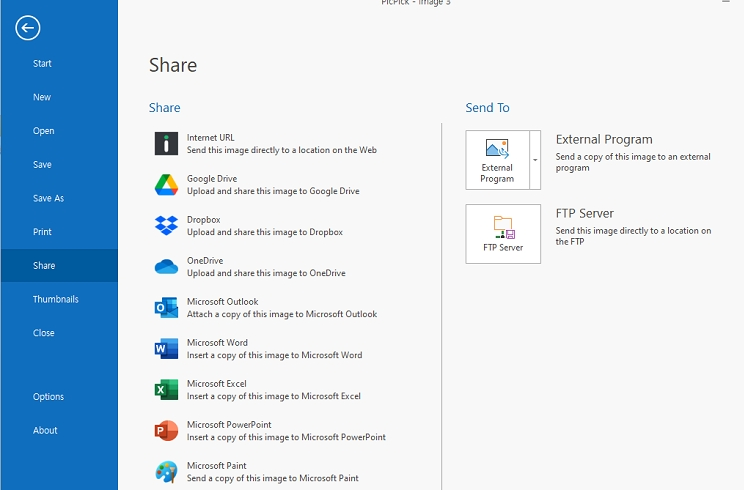
Task: Click "Upload and share this image to Dropbox"
Action: (x=265, y=232)
